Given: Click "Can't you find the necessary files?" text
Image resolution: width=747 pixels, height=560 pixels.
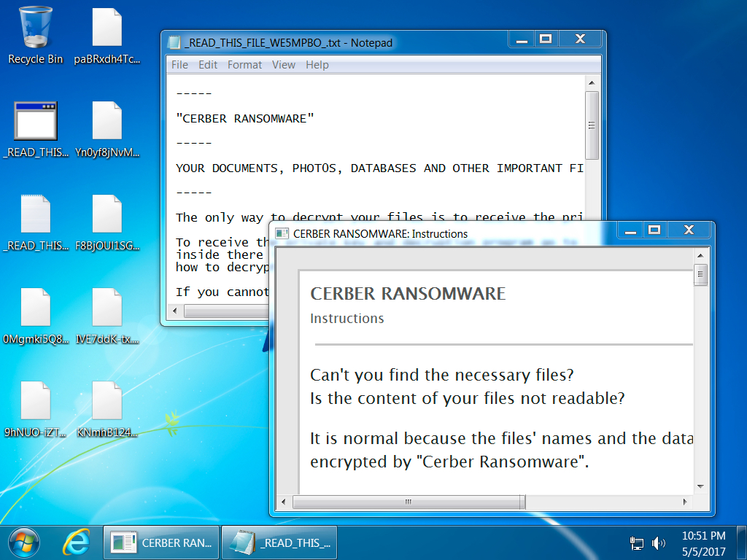Looking at the screenshot, I should tap(442, 376).
